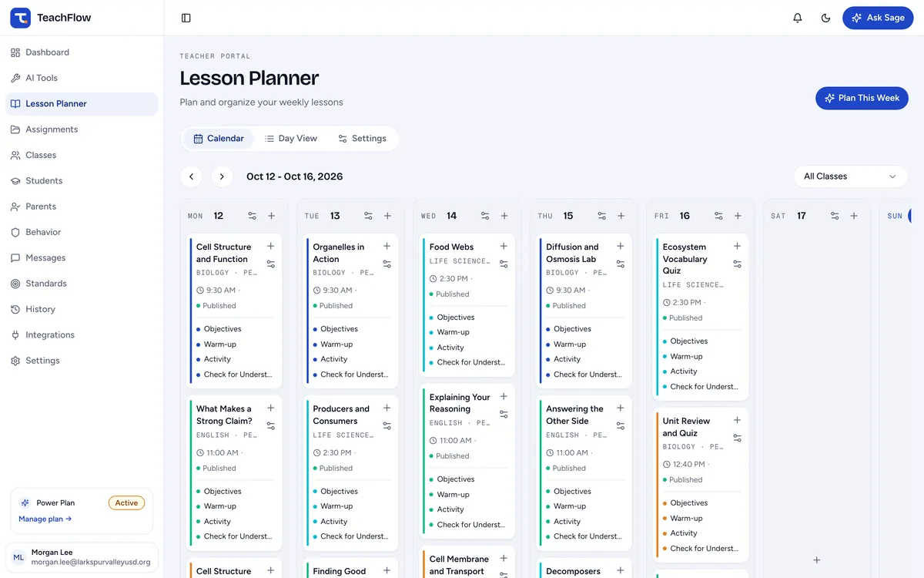The width and height of the screenshot is (924, 578).
Task: Toggle dark mode moon icon
Action: tap(826, 18)
